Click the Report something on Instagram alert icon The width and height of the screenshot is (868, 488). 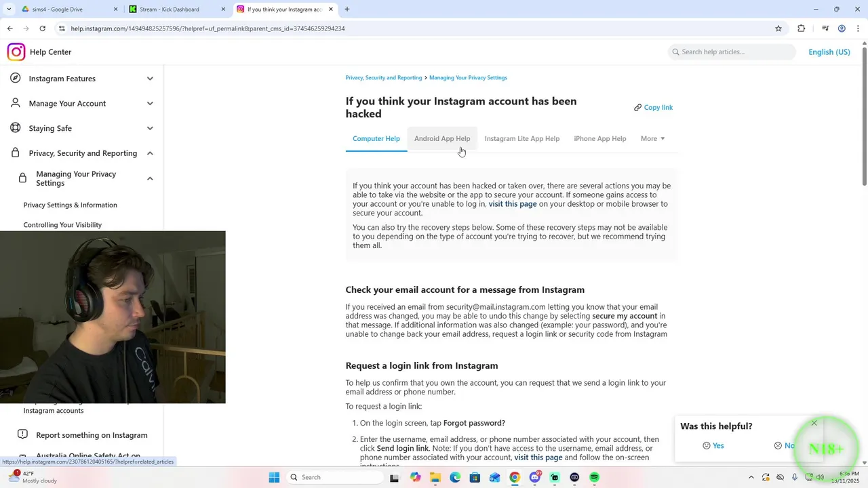pos(22,434)
